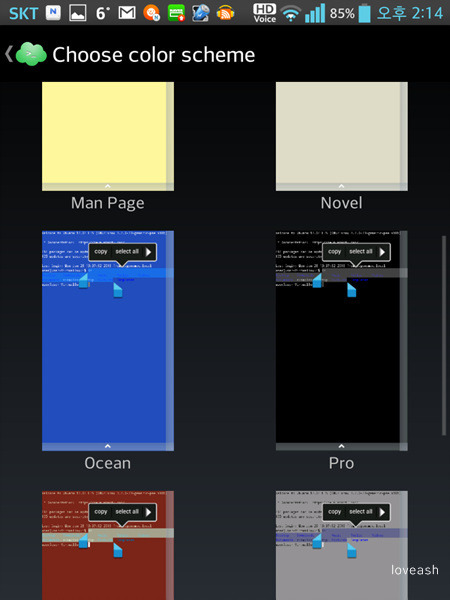Tap the green cloud terminal app icon
450x600 pixels.
(x=31, y=54)
